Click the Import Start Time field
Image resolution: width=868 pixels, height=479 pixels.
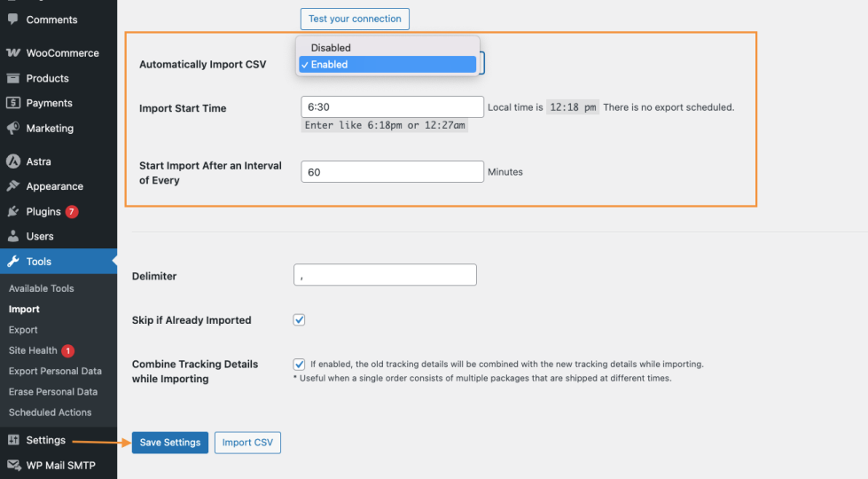click(392, 107)
